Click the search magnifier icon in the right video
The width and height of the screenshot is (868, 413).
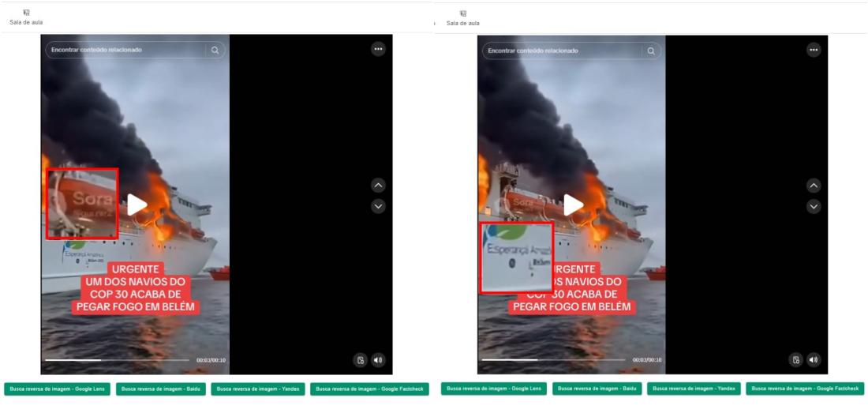point(651,51)
